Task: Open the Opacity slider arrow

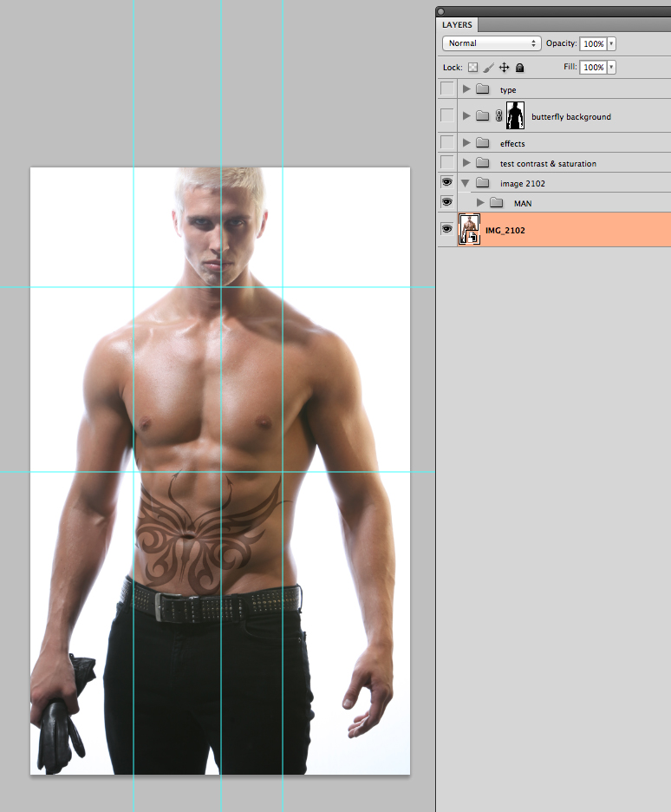Action: [x=611, y=43]
